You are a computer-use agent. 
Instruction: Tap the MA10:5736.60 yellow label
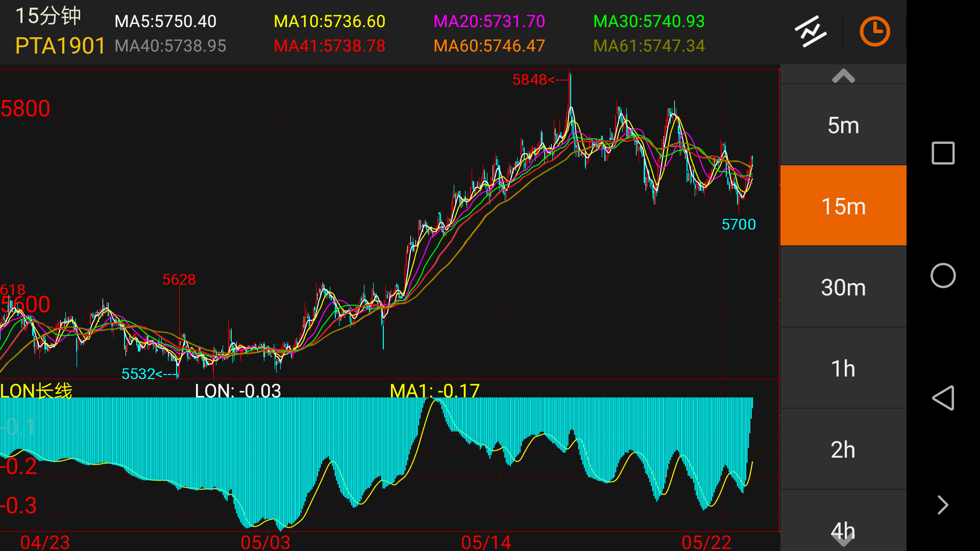click(x=329, y=21)
